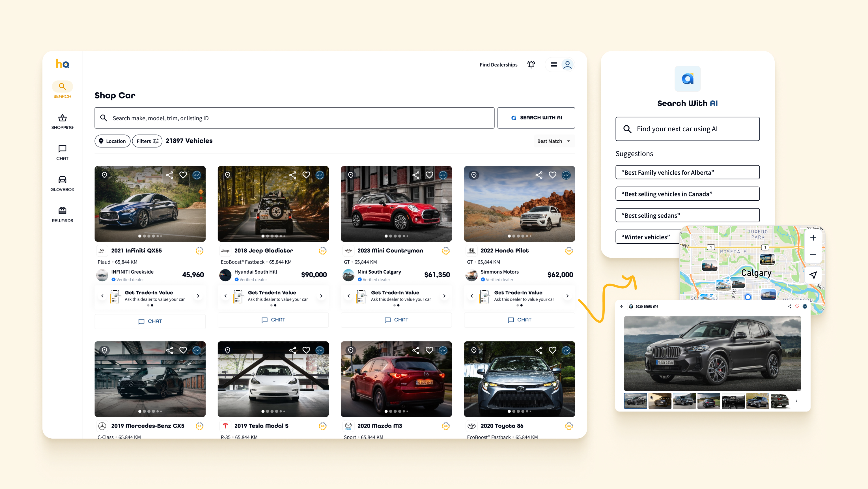The height and width of the screenshot is (489, 868).
Task: Favorite the 2018 Jeep Gladiator
Action: 306,175
